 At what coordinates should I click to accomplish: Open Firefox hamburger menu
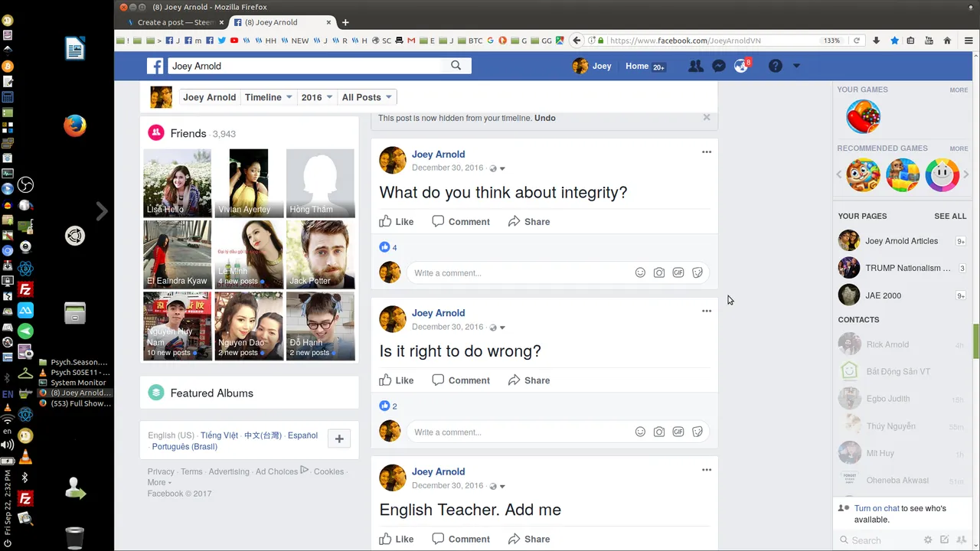(969, 41)
